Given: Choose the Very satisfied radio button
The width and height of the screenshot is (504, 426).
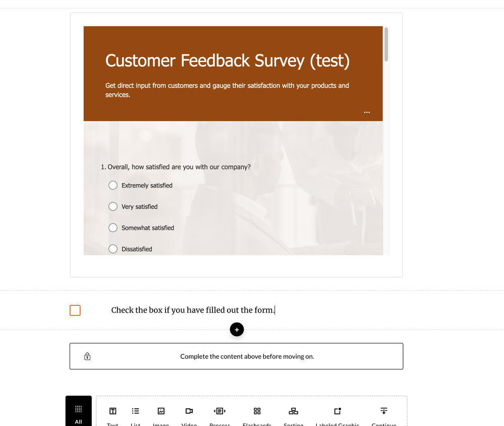Looking at the screenshot, I should pyautogui.click(x=113, y=207).
